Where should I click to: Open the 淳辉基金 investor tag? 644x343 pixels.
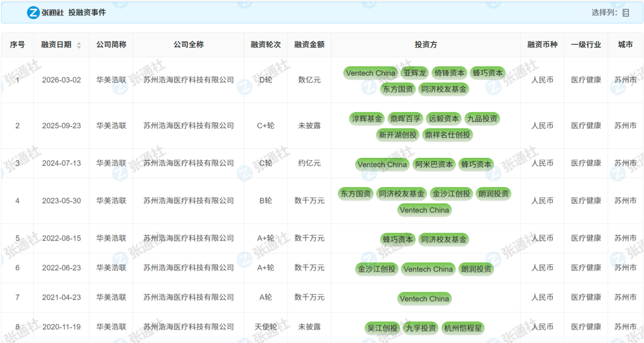pyautogui.click(x=366, y=118)
